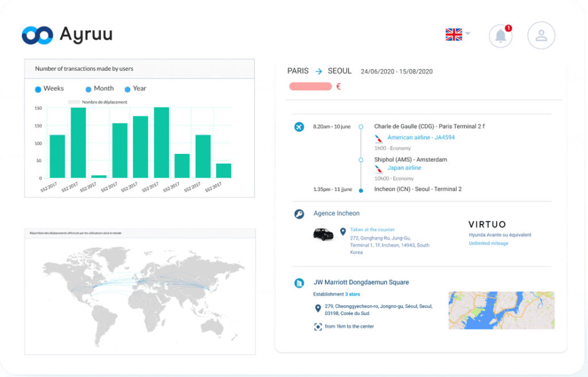Open the Japan airline link
This screenshot has height=377, width=588.
(x=404, y=168)
